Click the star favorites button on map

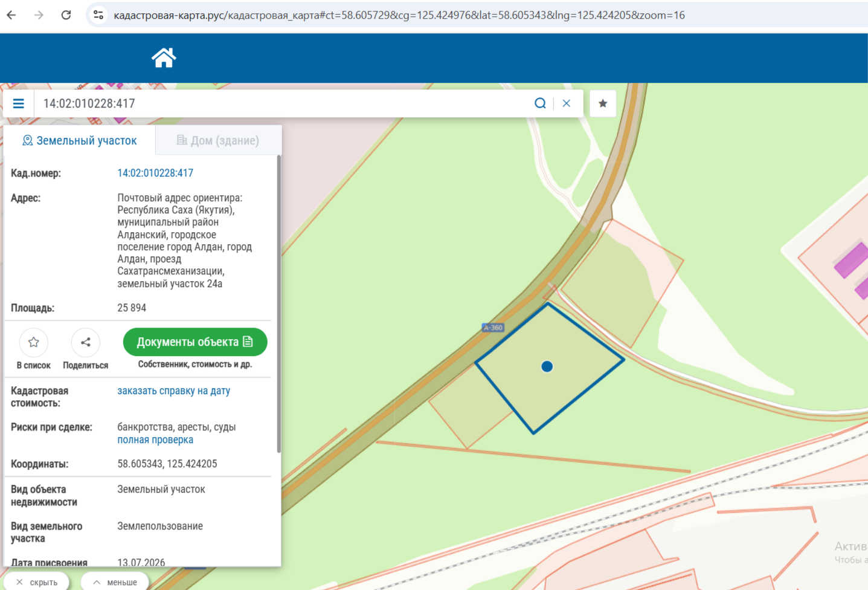click(x=603, y=103)
